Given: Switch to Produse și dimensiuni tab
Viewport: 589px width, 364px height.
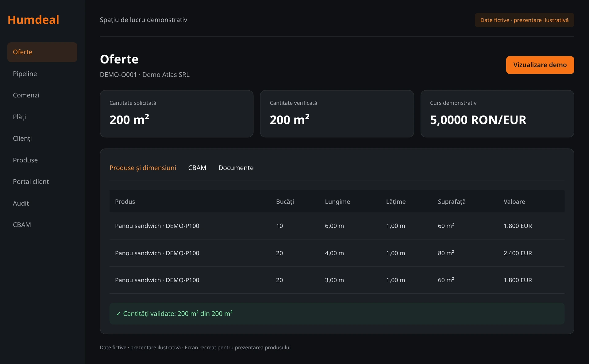Looking at the screenshot, I should click(143, 168).
